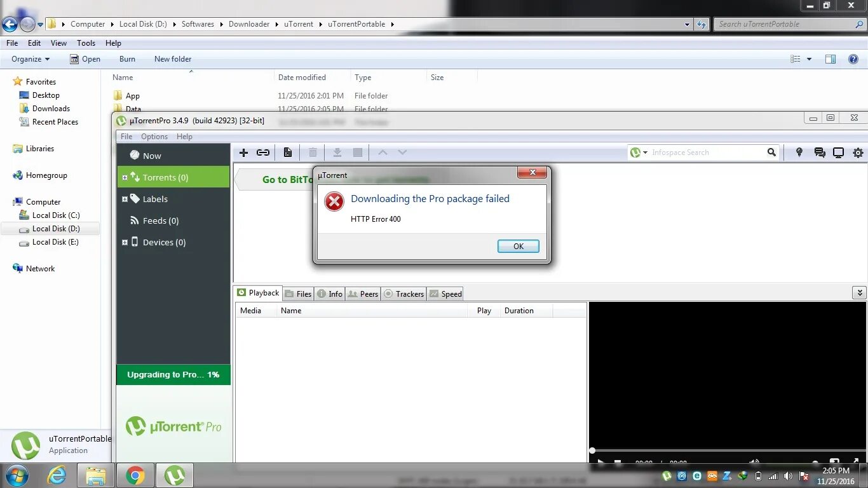868x488 pixels.
Task: Open the Organize dropdown in Explorer
Action: [30, 59]
